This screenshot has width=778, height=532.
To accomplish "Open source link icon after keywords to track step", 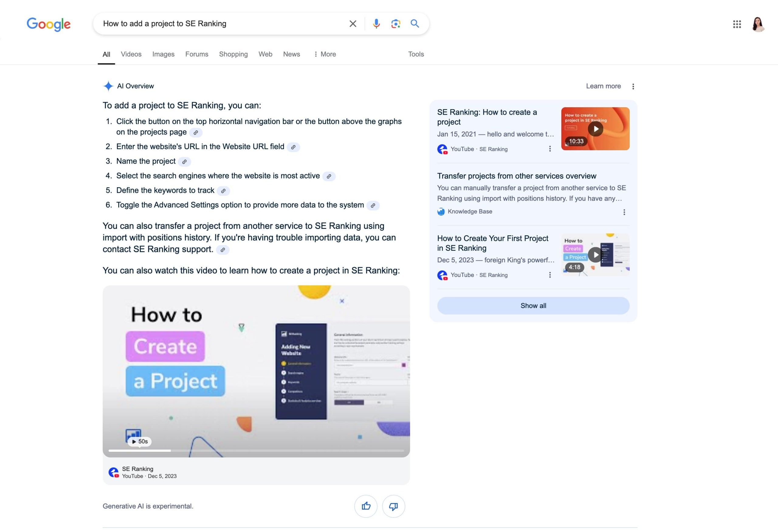I will coord(223,191).
